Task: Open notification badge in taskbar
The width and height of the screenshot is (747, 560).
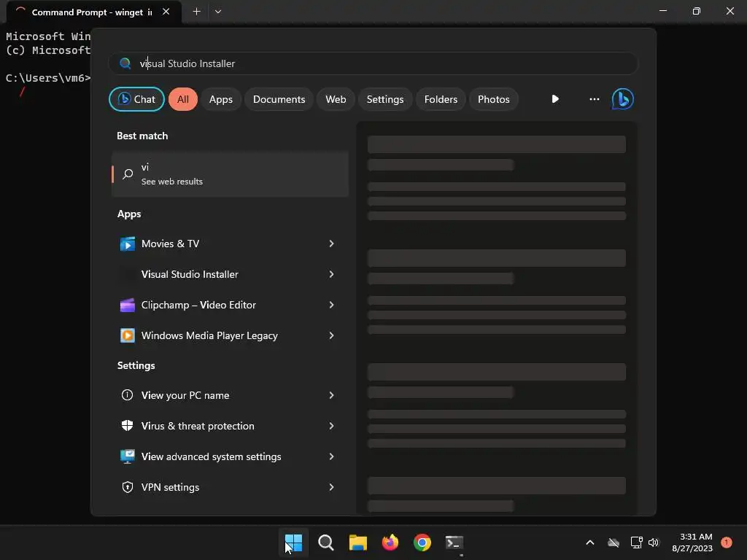Action: pos(726,542)
